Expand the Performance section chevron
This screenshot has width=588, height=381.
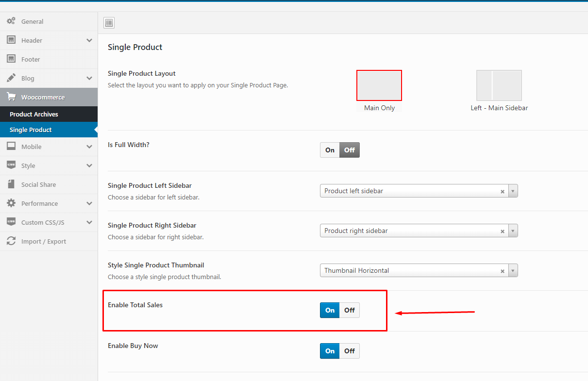click(x=89, y=203)
